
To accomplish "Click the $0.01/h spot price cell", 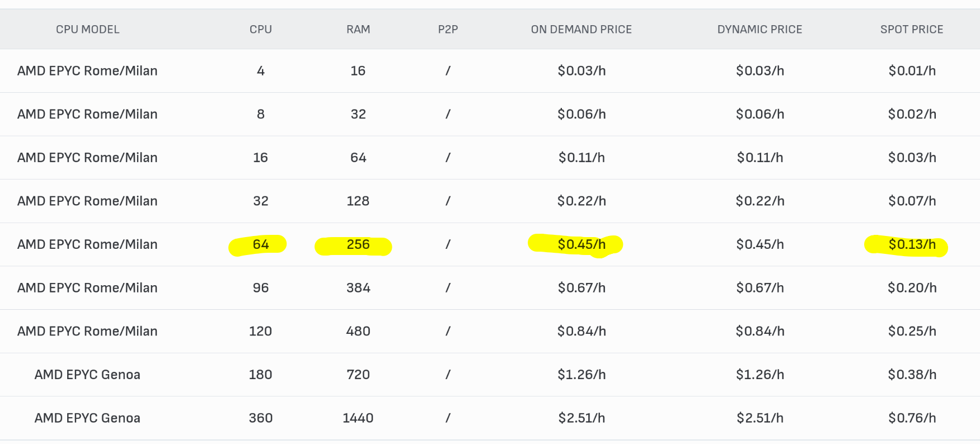I will [x=912, y=71].
